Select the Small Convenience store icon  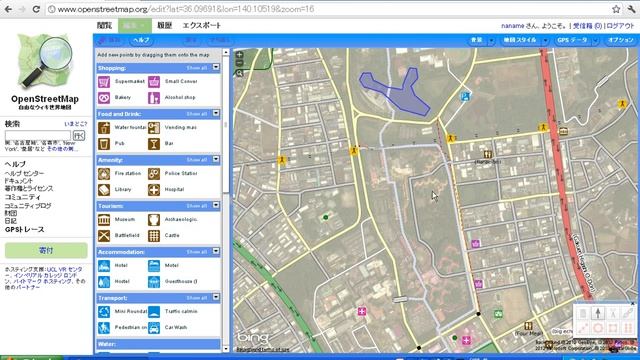[154, 82]
